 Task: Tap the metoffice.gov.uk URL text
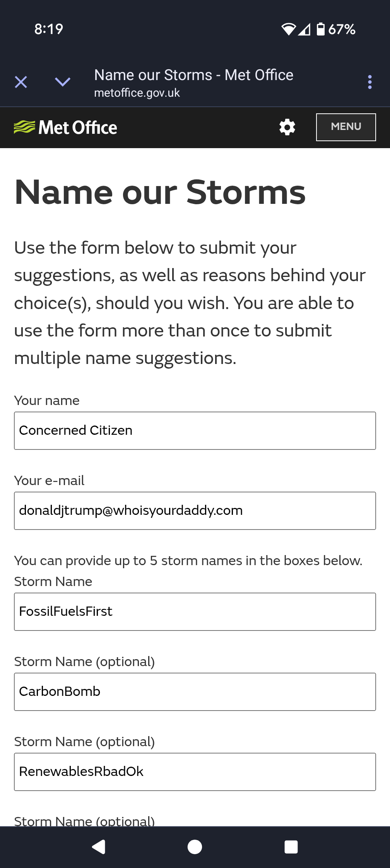click(137, 93)
